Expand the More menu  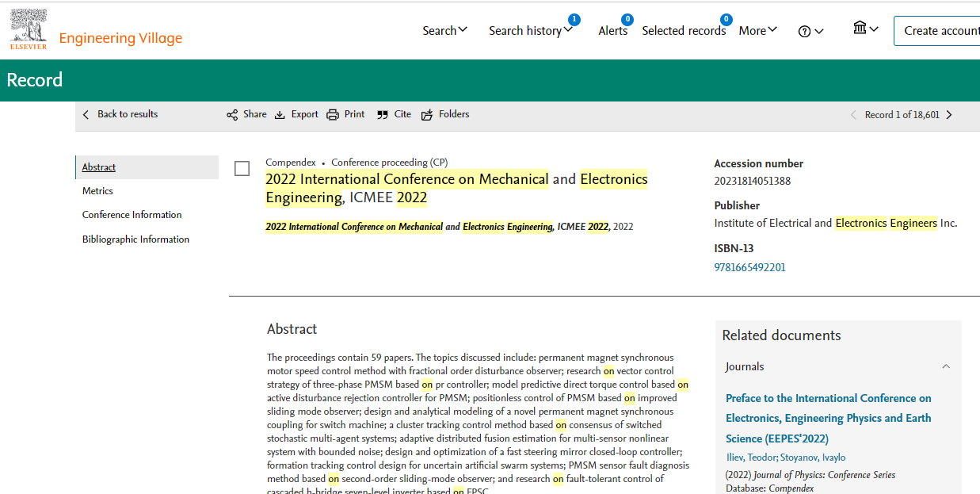tap(758, 30)
